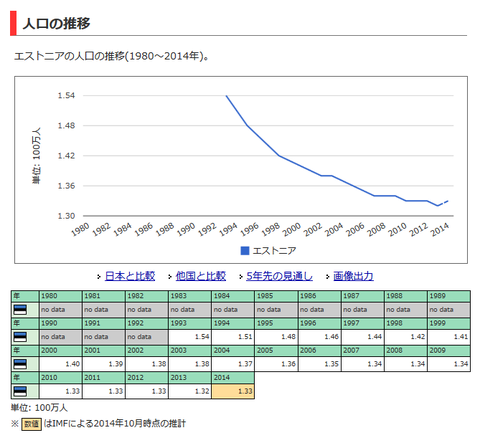Click the 1.30 y-axis label on chart

click(x=66, y=216)
